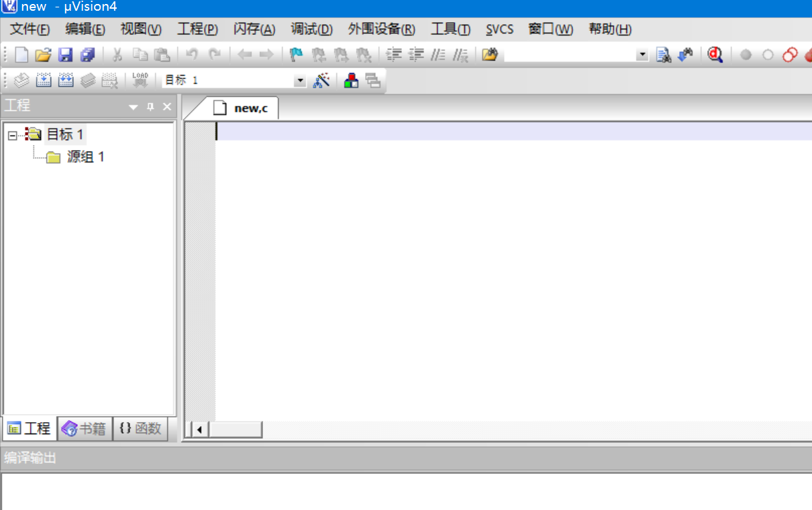Indent the selected lines

[394, 55]
